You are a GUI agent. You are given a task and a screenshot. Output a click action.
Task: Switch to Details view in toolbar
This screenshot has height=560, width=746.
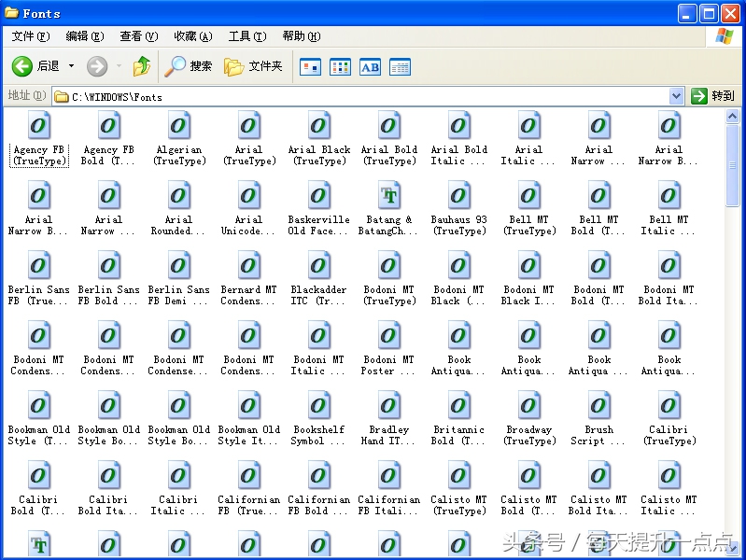[x=400, y=66]
